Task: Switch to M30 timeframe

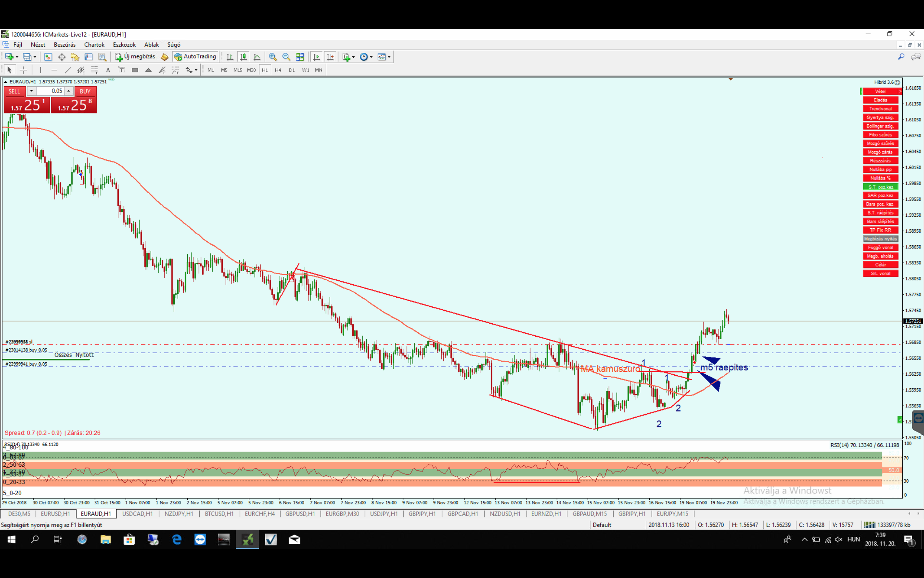Action: click(251, 70)
